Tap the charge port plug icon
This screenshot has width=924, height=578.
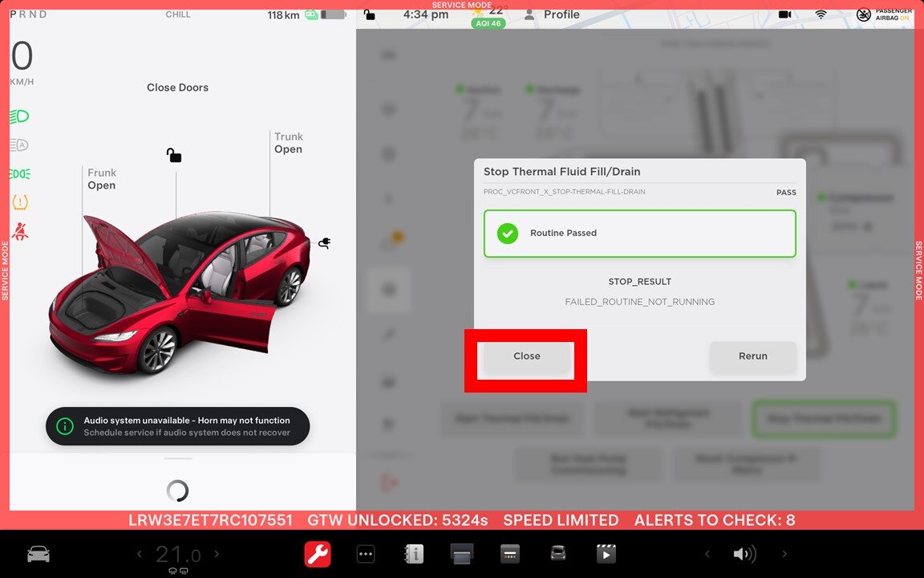tap(325, 243)
